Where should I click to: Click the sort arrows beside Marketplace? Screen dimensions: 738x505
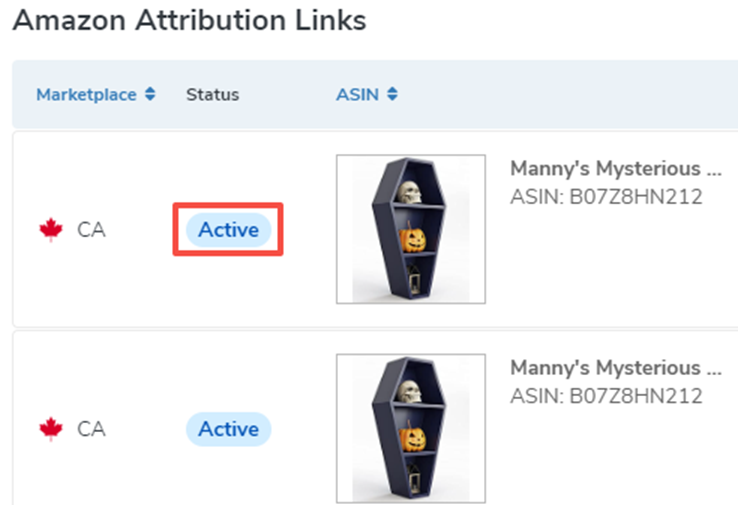[150, 95]
